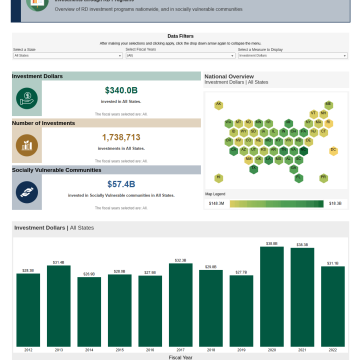Select the PR hexagon on the map

[x=324, y=178]
